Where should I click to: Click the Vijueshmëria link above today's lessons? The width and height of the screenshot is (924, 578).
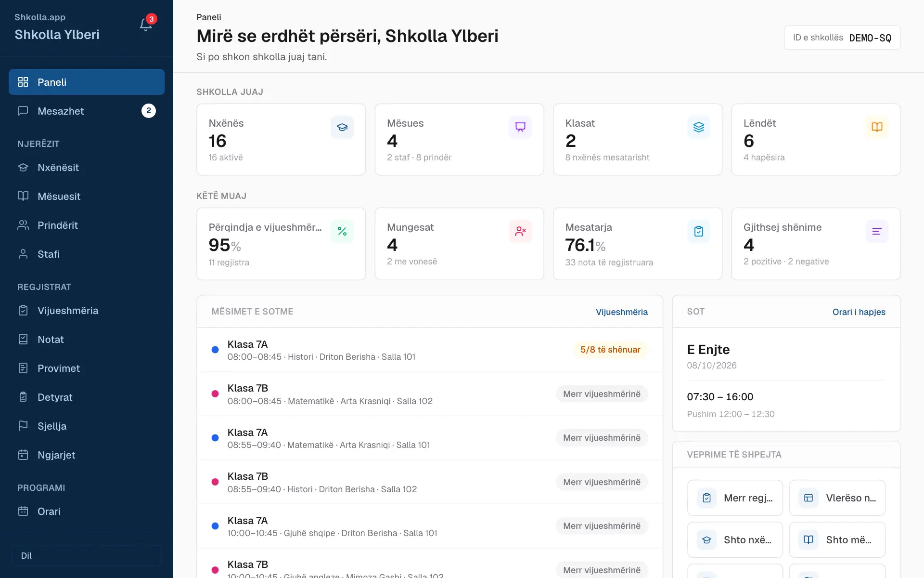click(x=621, y=312)
